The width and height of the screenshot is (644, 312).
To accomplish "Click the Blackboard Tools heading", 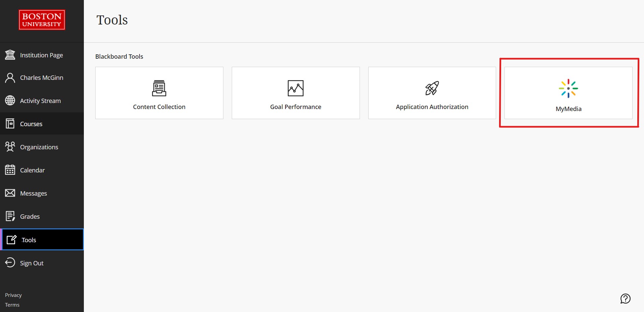I will 119,56.
